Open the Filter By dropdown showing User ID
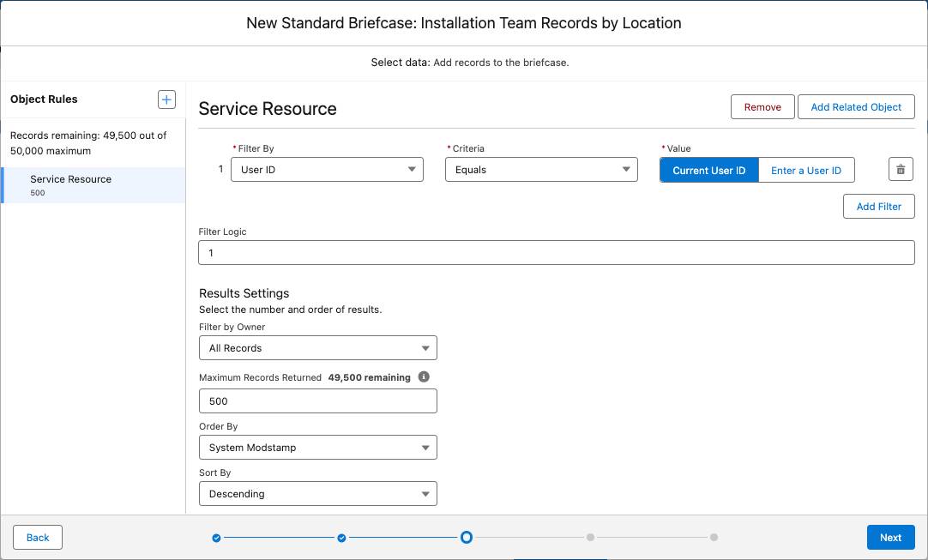This screenshot has height=560, width=928. click(328, 169)
